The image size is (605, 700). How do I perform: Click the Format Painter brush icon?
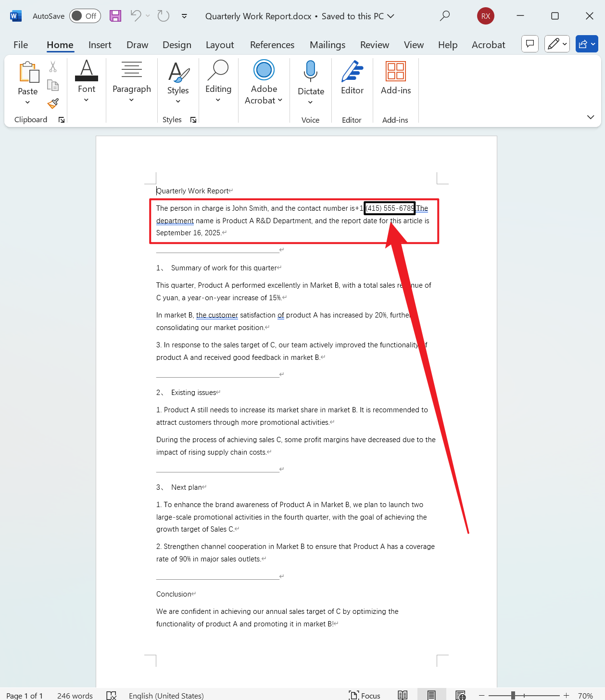53,103
